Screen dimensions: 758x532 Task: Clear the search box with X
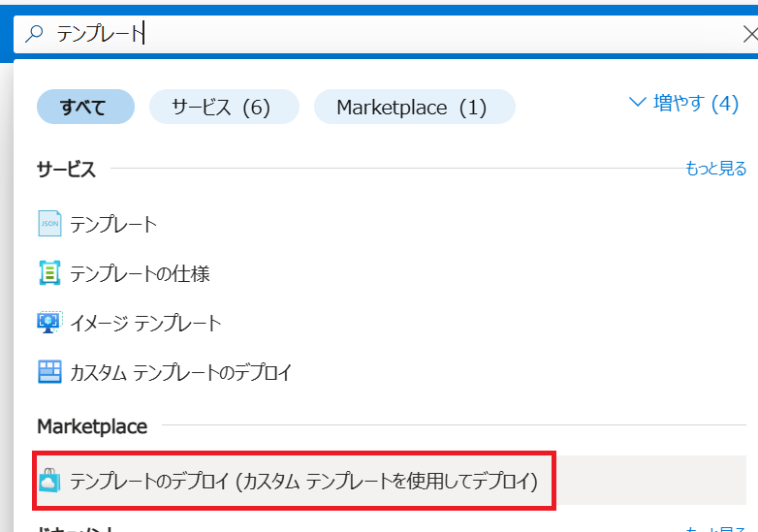coord(751,34)
